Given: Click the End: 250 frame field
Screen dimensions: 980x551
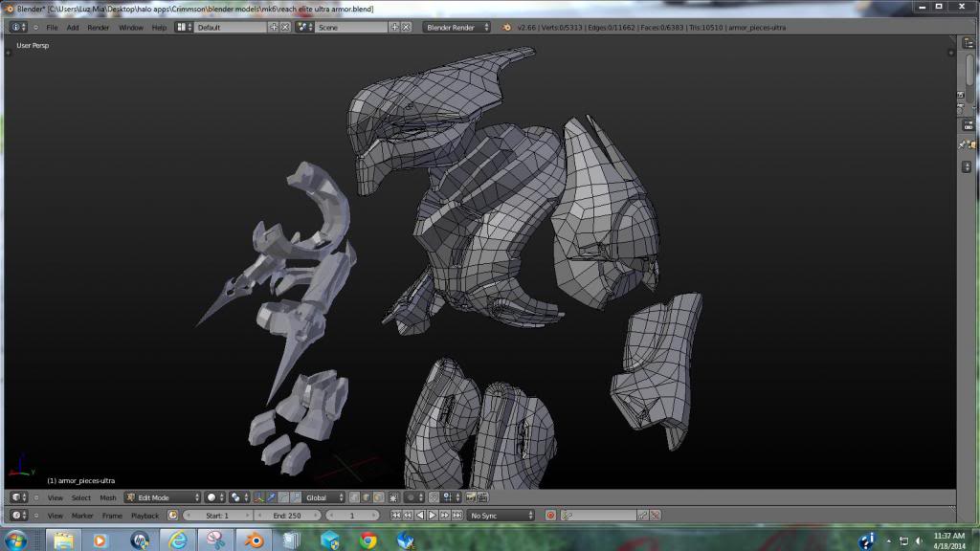Looking at the screenshot, I should coord(287,516).
